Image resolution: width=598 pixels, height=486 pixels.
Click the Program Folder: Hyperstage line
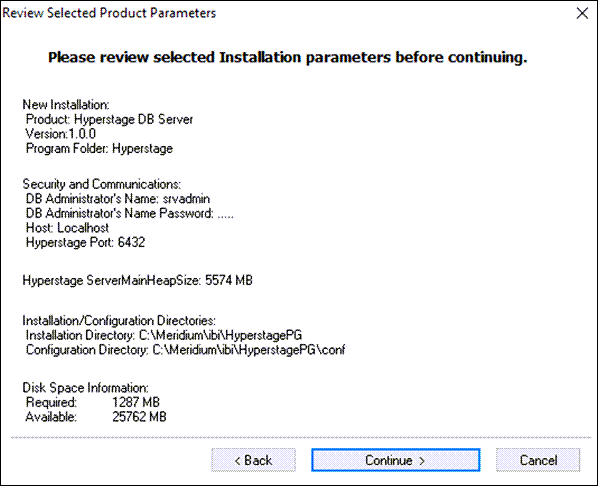tap(99, 148)
